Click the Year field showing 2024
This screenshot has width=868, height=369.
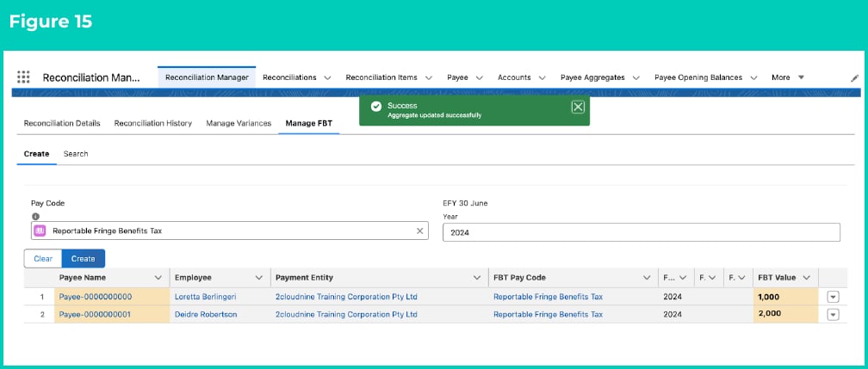pyautogui.click(x=642, y=232)
